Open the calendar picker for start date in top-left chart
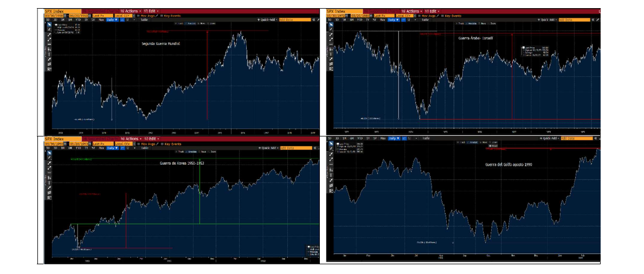This screenshot has width=644, height=274. [x=66, y=16]
